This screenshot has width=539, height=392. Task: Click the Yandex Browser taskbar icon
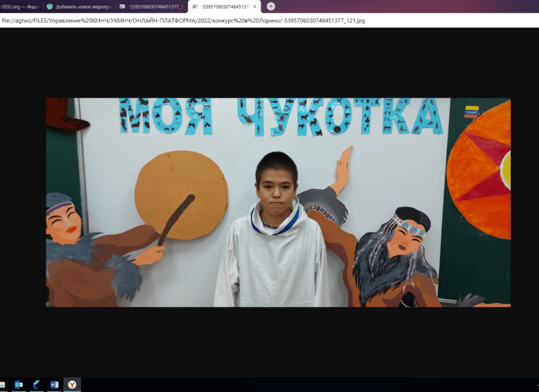coord(72,385)
